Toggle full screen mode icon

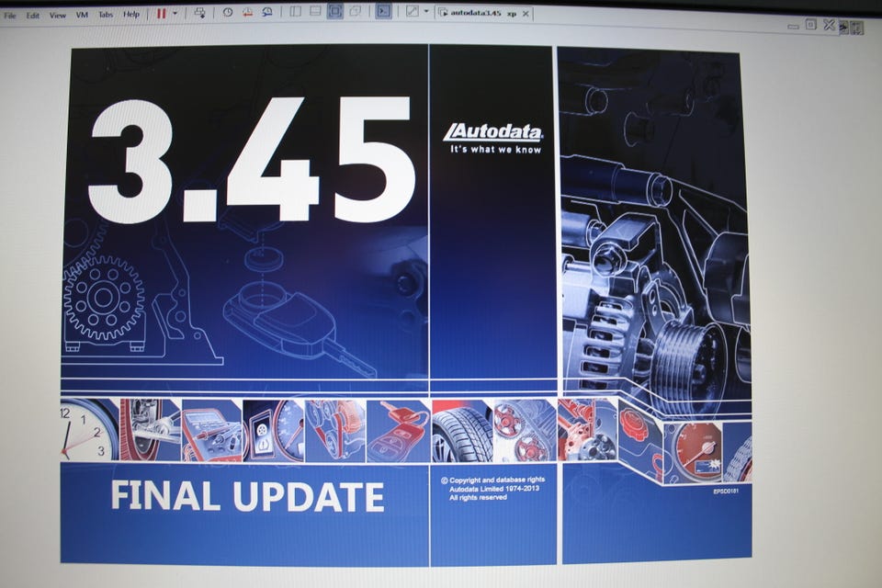(x=334, y=11)
